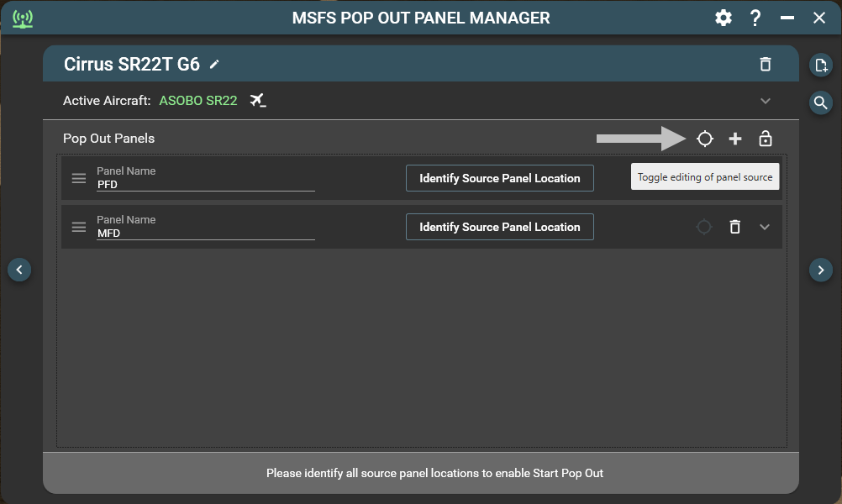The image size is (842, 504).
Task: Expand the Active Aircraft section
Action: [x=765, y=101]
